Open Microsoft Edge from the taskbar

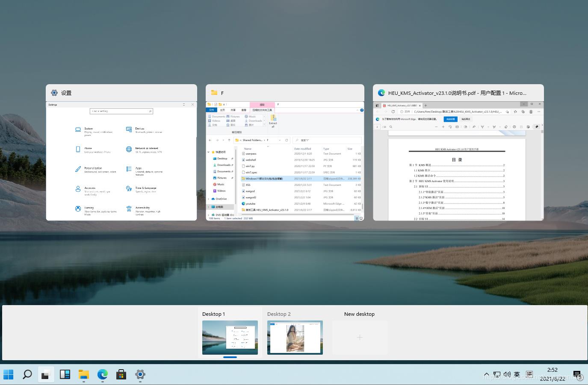103,375
